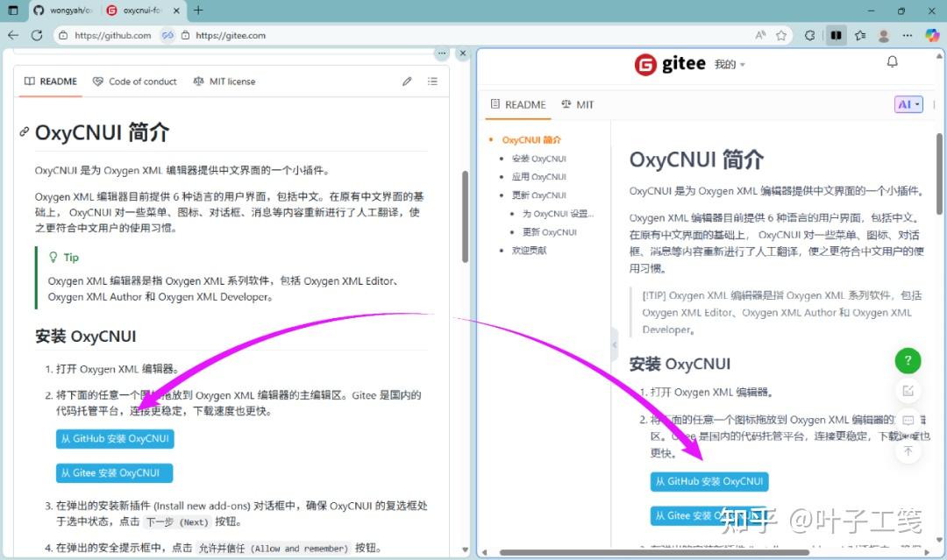Open the tab actions menu icon
This screenshot has height=560, width=947.
pos(12,11)
